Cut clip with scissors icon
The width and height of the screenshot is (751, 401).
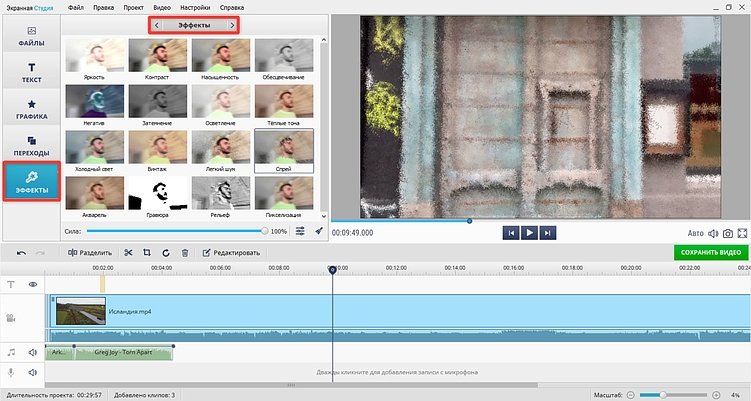coord(128,252)
